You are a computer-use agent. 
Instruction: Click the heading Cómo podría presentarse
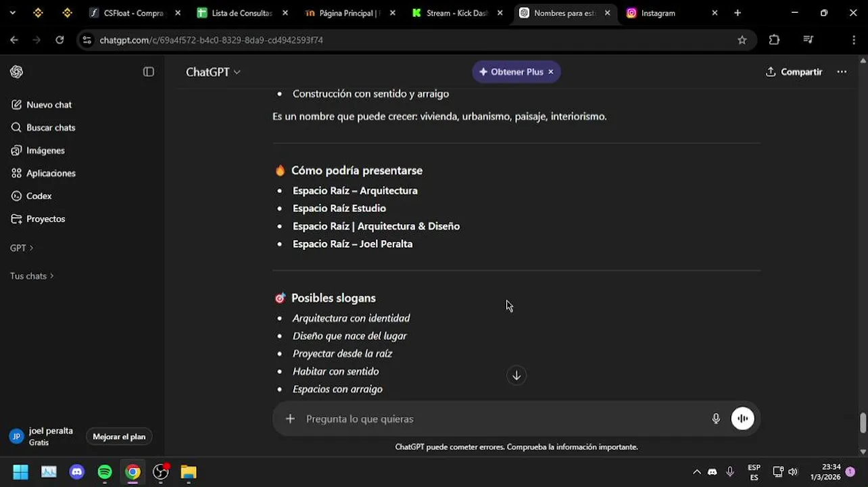tap(357, 170)
